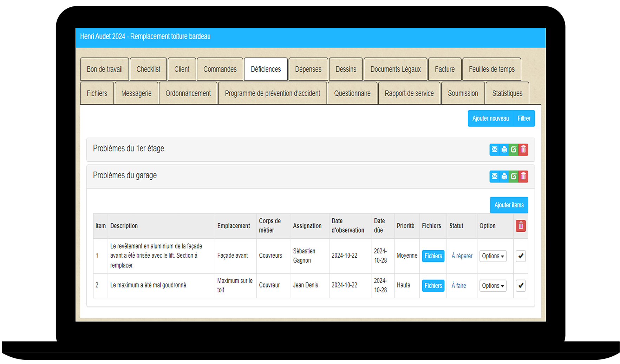Toggle checkbox for item 2 row
The image size is (620, 364).
521,285
